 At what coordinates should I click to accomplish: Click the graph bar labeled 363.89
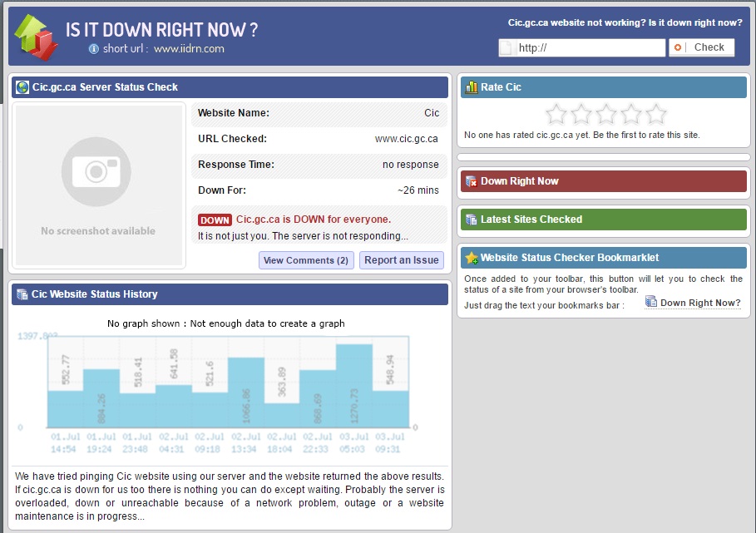coord(282,416)
